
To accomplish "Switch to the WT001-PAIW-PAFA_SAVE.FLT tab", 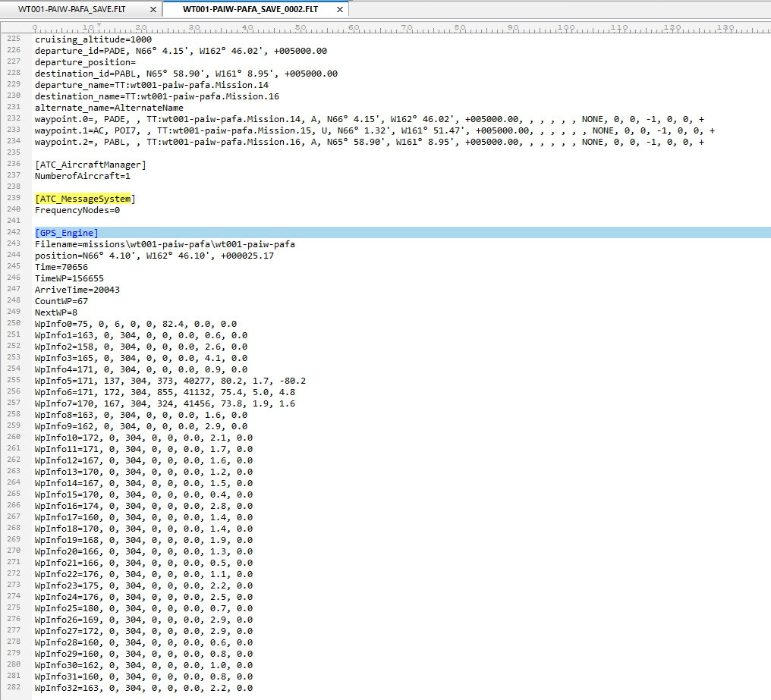I will (71, 9).
